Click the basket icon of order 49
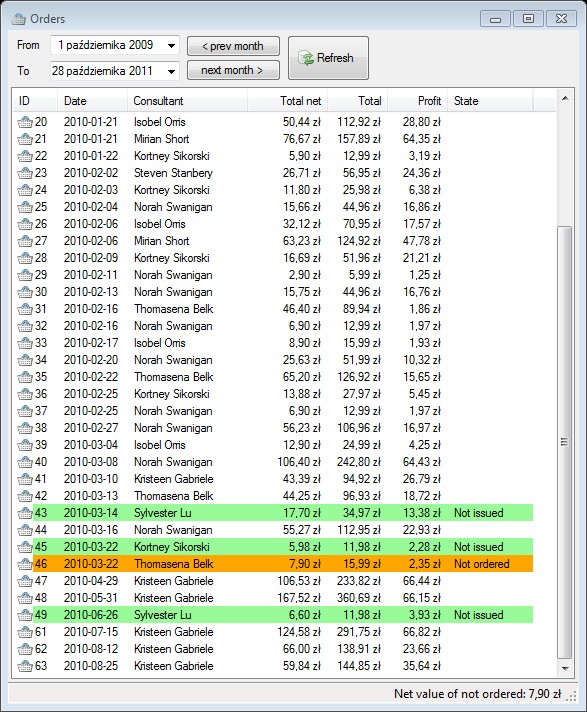 tap(25, 615)
